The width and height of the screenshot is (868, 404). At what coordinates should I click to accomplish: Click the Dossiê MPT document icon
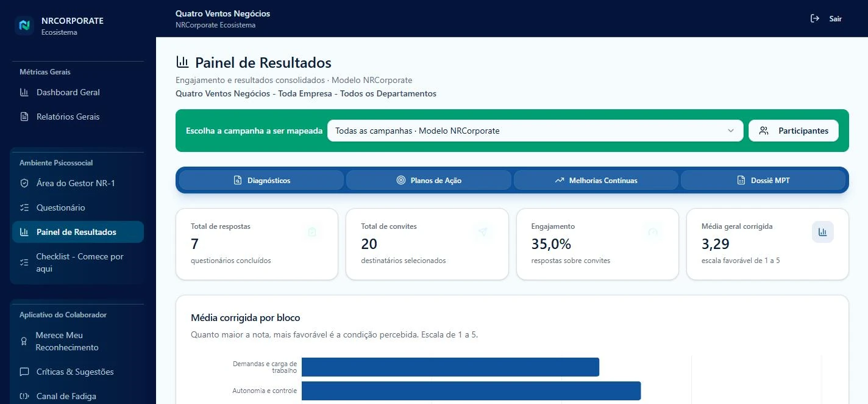(x=741, y=181)
